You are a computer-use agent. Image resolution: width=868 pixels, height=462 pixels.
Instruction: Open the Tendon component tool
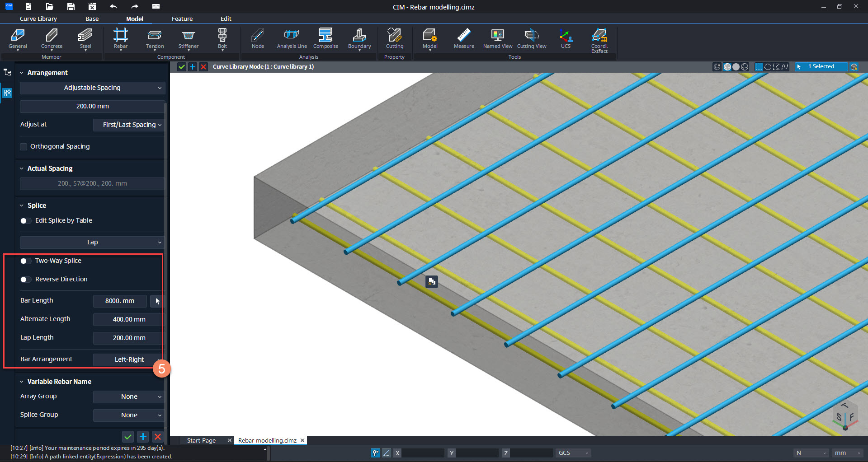pos(155,39)
